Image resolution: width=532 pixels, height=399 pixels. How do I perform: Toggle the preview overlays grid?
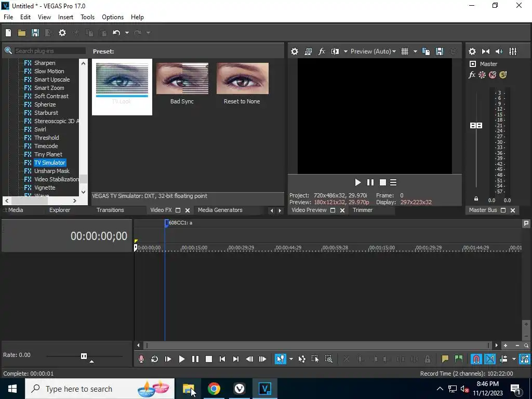tap(404, 51)
